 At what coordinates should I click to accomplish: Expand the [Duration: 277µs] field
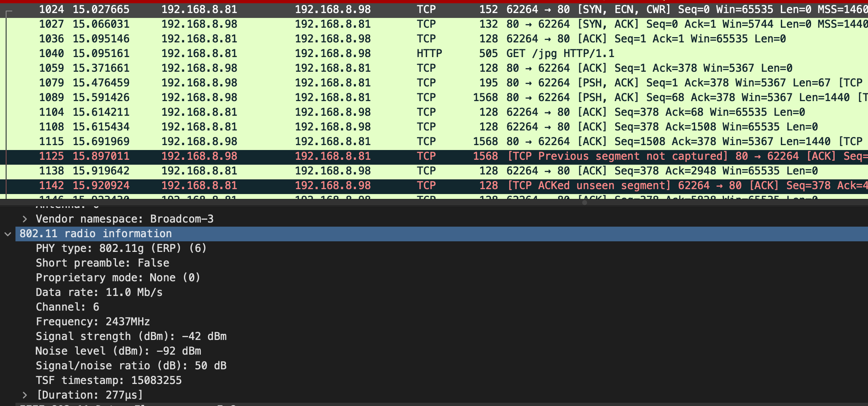click(25, 395)
